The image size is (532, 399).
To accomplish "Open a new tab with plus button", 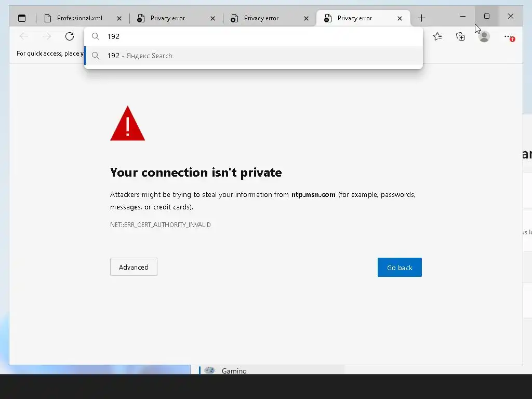I will (421, 18).
